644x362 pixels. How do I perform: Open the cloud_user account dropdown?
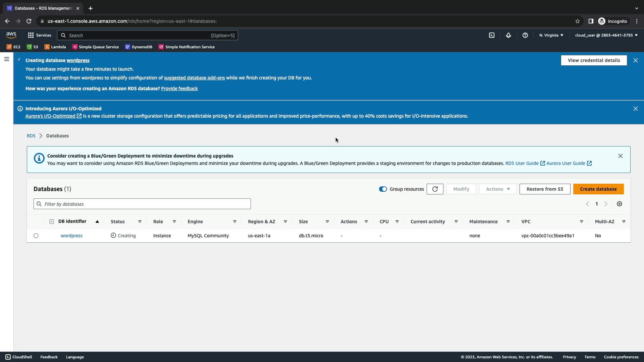tap(606, 35)
